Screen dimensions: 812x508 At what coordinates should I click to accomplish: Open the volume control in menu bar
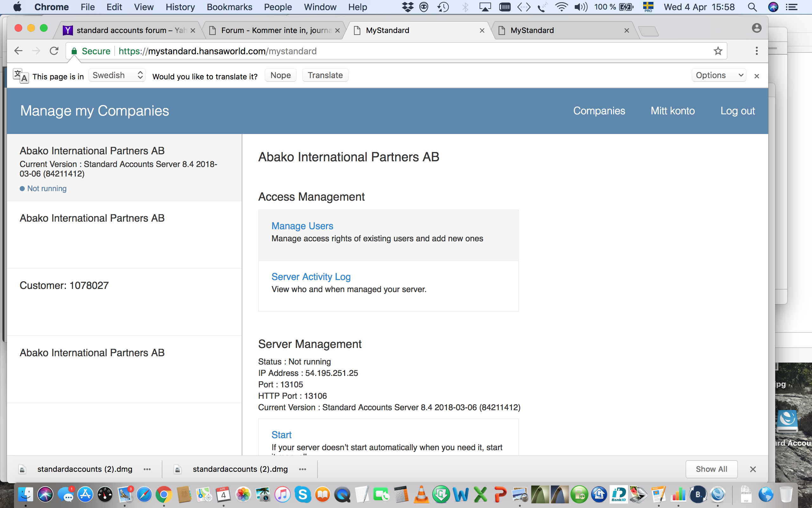click(581, 7)
